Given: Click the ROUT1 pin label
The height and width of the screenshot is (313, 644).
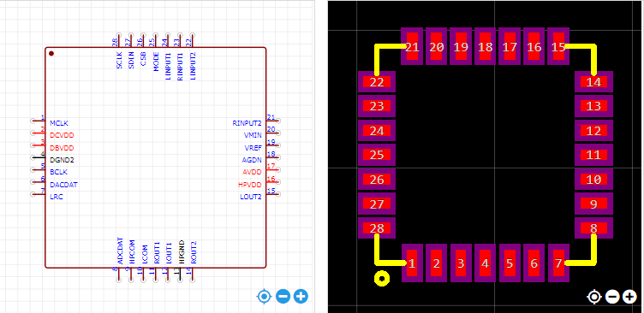Looking at the screenshot, I should [157, 252].
